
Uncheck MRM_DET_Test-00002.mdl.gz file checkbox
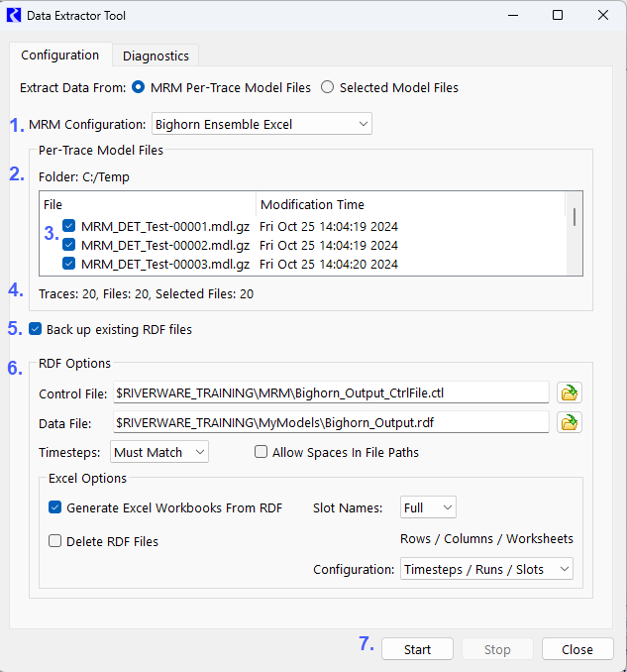(68, 245)
